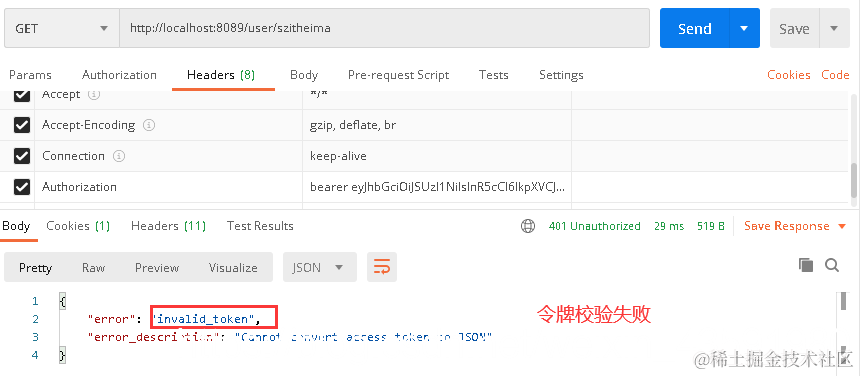Click the 519 B response size
Screen dimensions: 860x376
tap(711, 226)
